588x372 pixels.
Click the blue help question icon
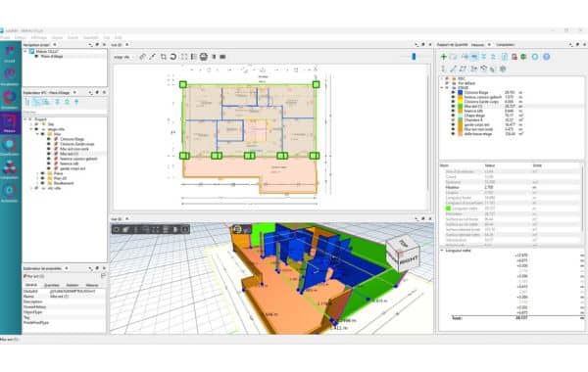coord(547,57)
